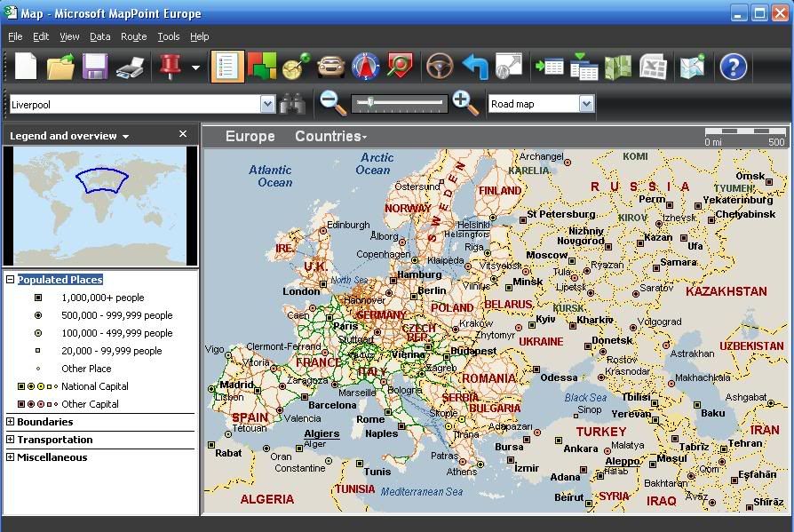Click the Madrid label on the map

tap(236, 385)
